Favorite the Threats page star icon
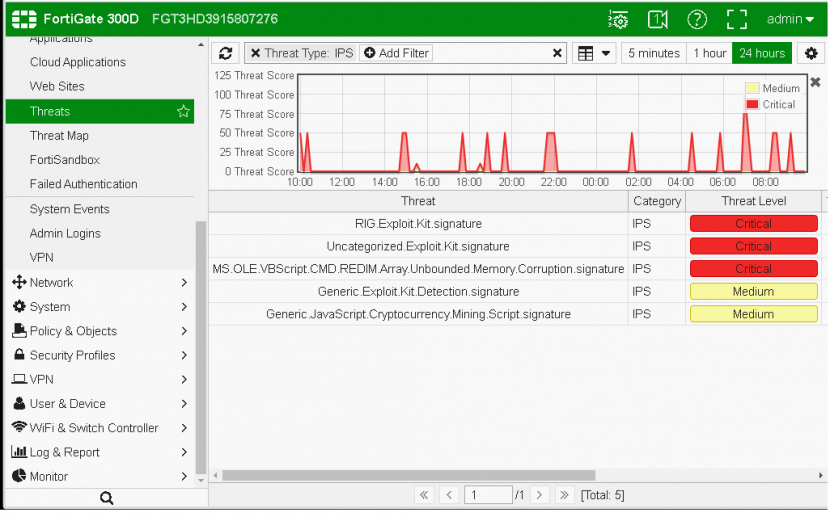830x517 pixels. click(183, 111)
